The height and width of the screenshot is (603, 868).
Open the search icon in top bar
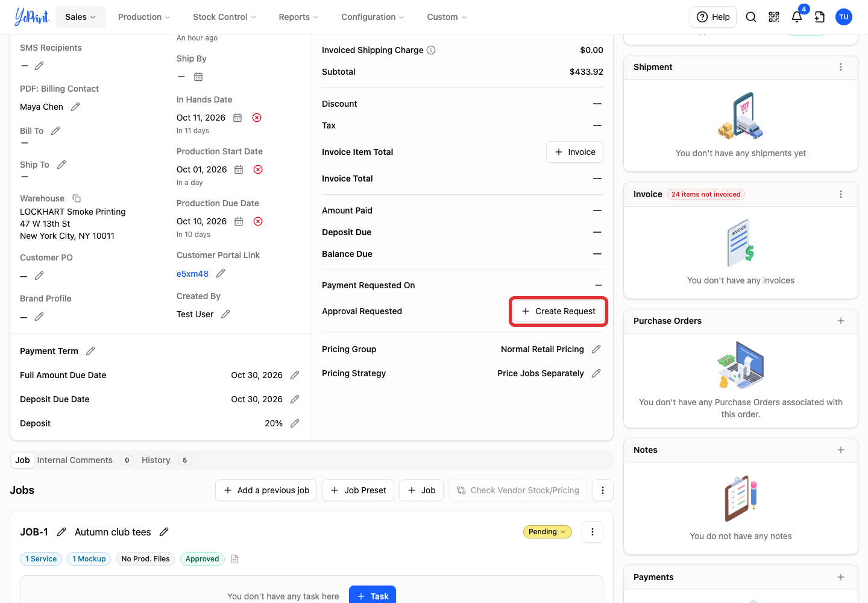click(751, 17)
